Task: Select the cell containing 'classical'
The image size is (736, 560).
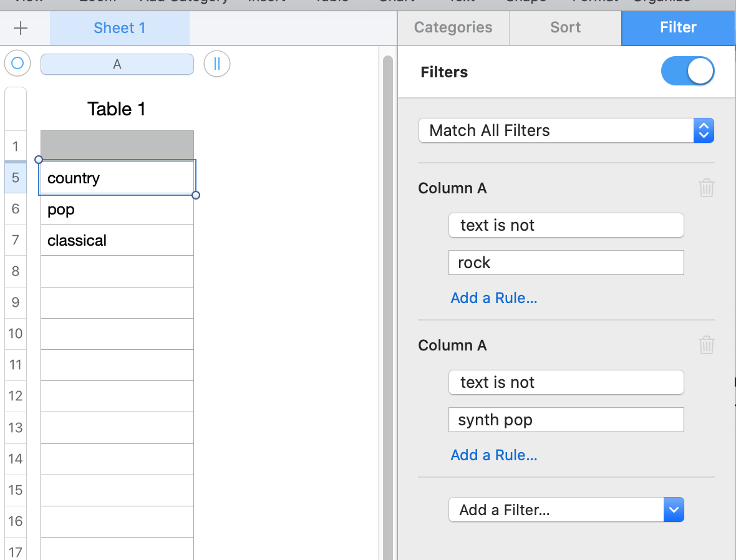Action: click(117, 240)
